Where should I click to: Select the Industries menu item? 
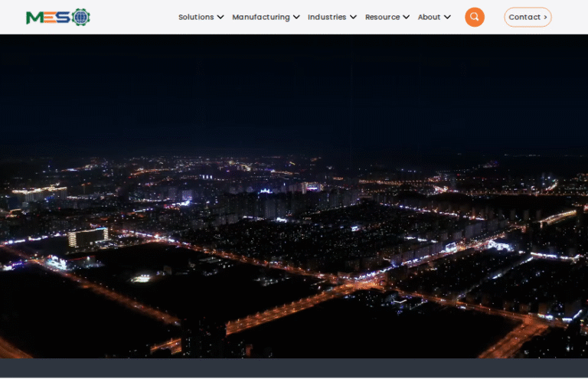coord(327,17)
